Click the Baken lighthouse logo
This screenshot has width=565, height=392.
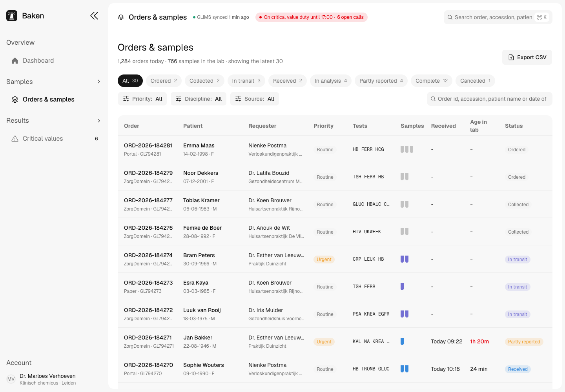[x=12, y=16]
